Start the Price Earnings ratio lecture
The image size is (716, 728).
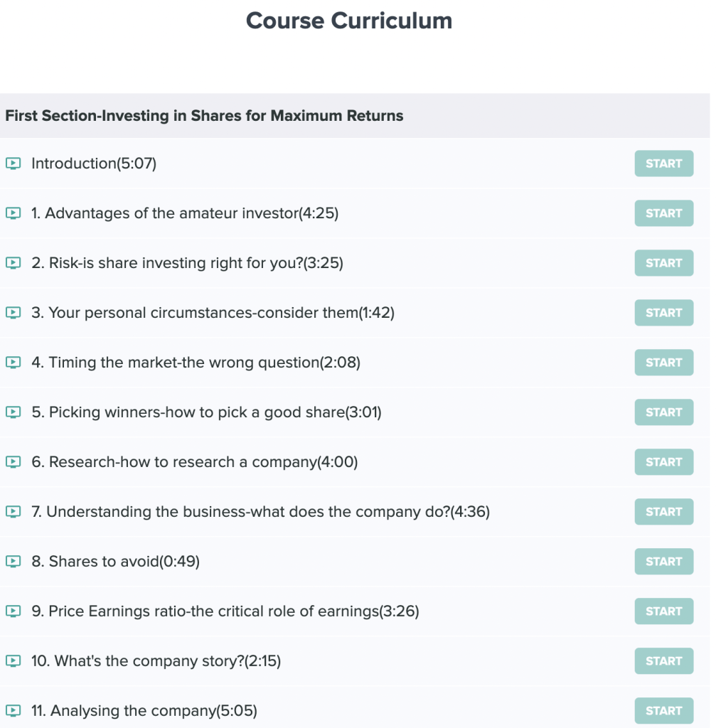[x=664, y=611]
